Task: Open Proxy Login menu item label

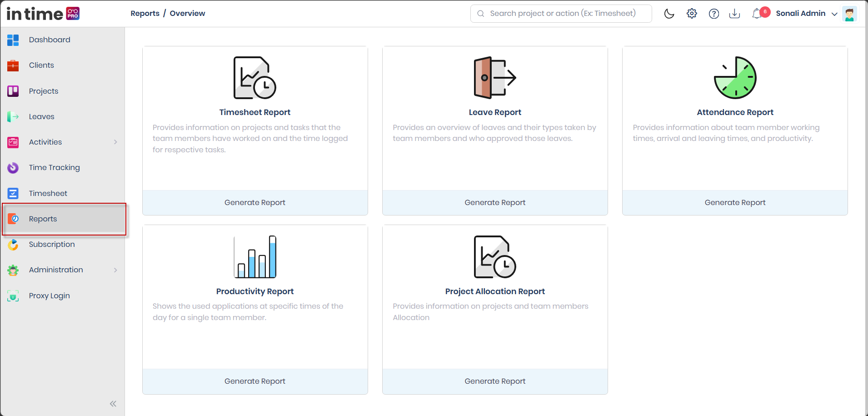Action: 50,296
